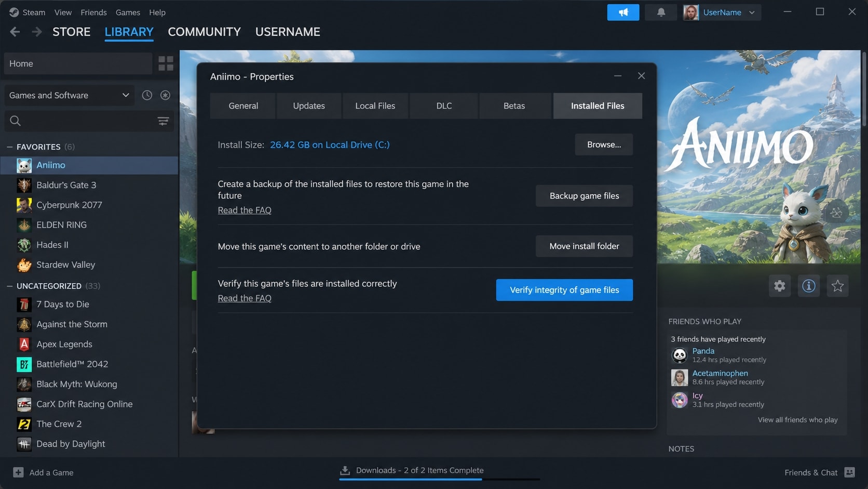This screenshot has width=868, height=489.
Task: Close the Aniimo Properties dialog
Action: coord(642,76)
